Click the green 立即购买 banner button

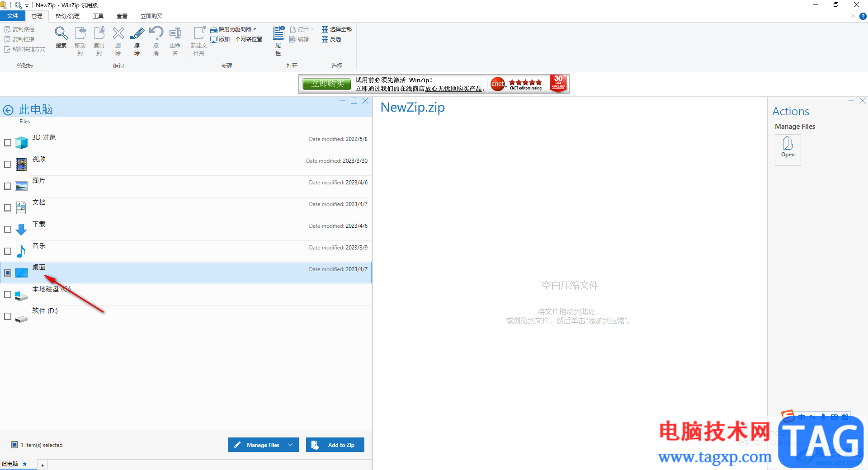(x=327, y=84)
